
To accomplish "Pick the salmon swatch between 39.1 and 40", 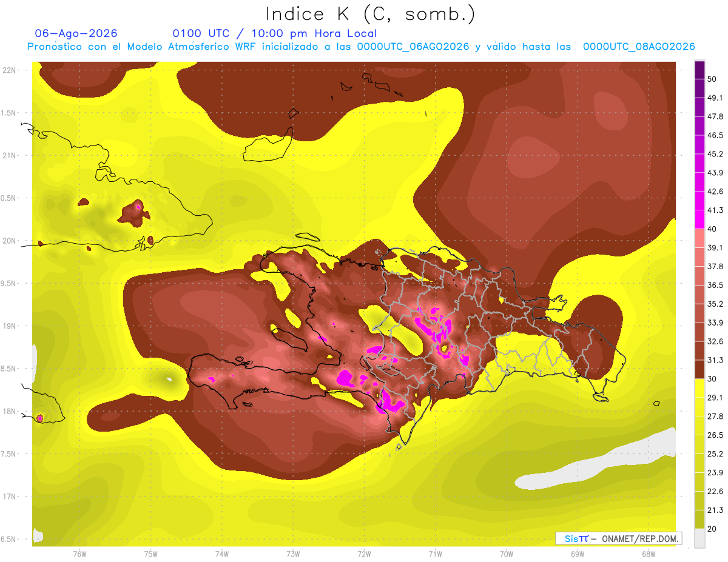I will pos(699,238).
